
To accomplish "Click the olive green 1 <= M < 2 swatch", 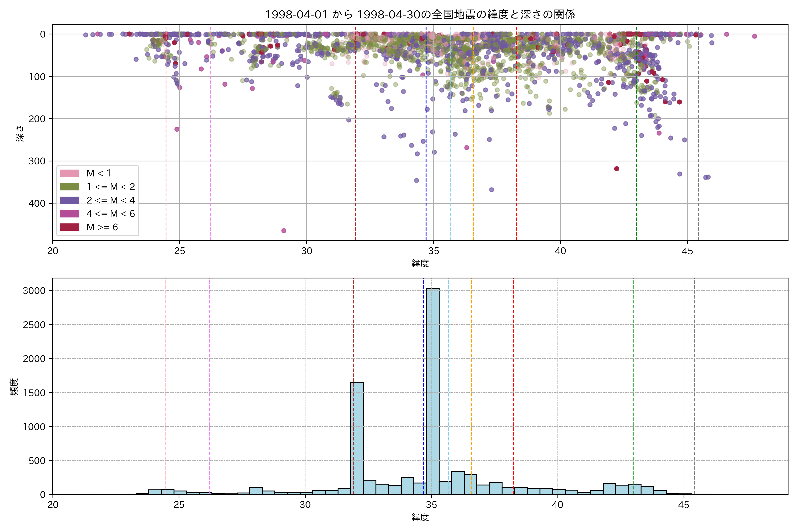I will coord(70,187).
